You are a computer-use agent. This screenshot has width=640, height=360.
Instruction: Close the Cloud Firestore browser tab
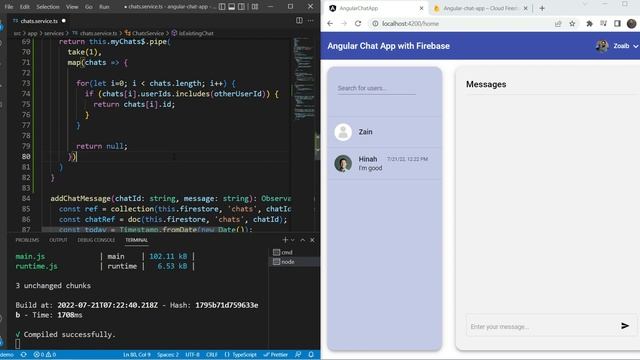525,8
